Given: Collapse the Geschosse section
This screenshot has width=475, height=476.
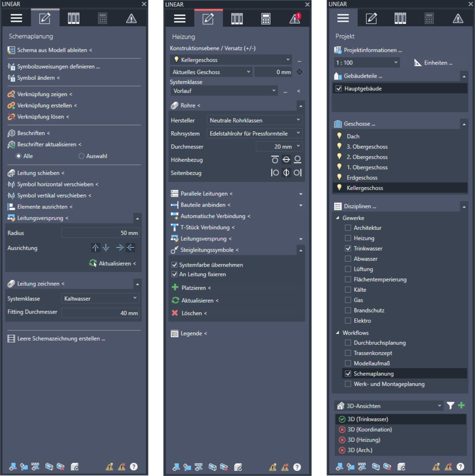Looking at the screenshot, I should point(464,124).
